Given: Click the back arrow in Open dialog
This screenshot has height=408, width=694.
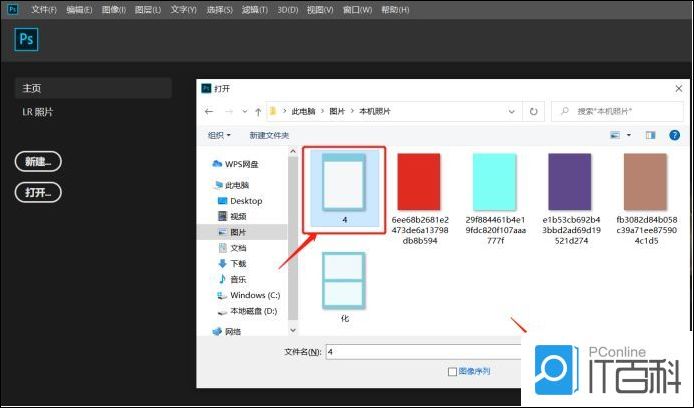Looking at the screenshot, I should click(x=209, y=111).
